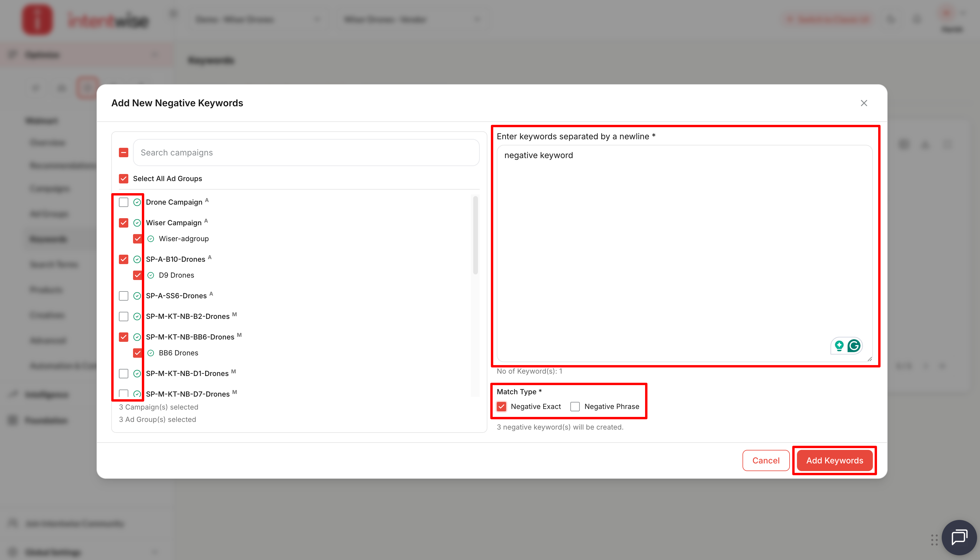The width and height of the screenshot is (980, 560).
Task: Click the status icon beside D9 Drones
Action: point(151,275)
